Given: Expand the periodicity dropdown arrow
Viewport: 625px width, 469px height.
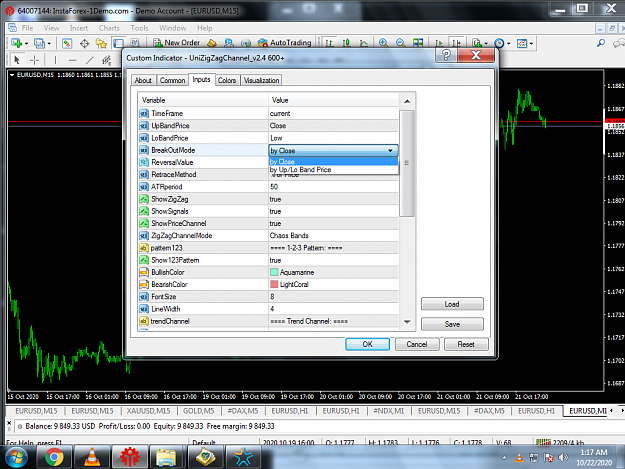Looking at the screenshot, I should [509, 43].
